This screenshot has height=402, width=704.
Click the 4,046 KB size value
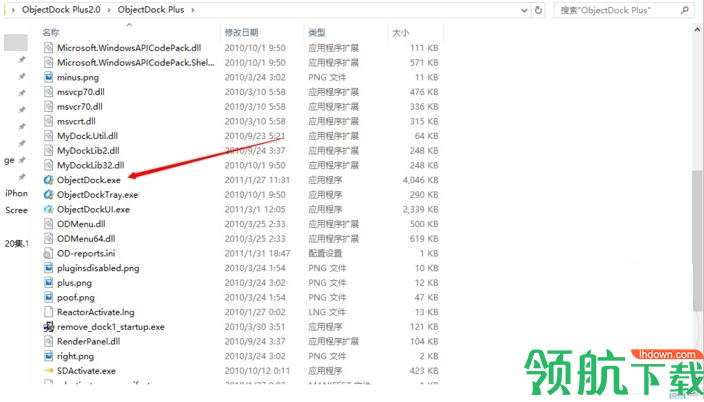click(421, 180)
